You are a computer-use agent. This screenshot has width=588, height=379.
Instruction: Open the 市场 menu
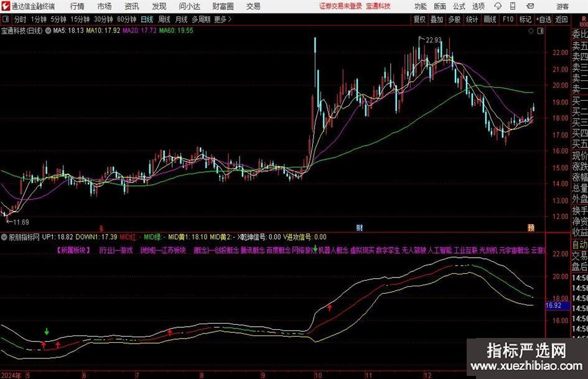point(105,6)
